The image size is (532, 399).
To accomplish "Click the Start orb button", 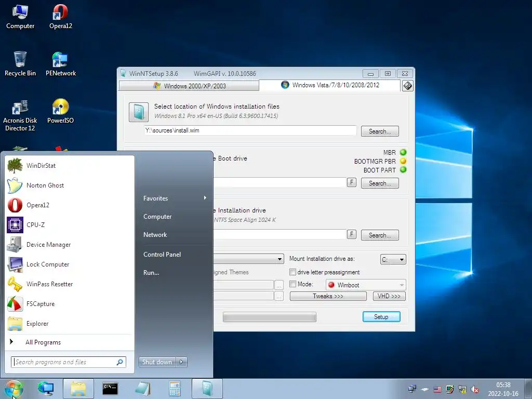I will (14, 389).
